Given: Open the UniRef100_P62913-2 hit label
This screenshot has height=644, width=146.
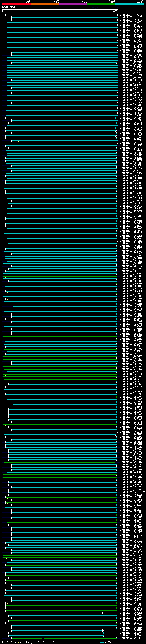Looking at the screenshot, I should tap(132, 492).
